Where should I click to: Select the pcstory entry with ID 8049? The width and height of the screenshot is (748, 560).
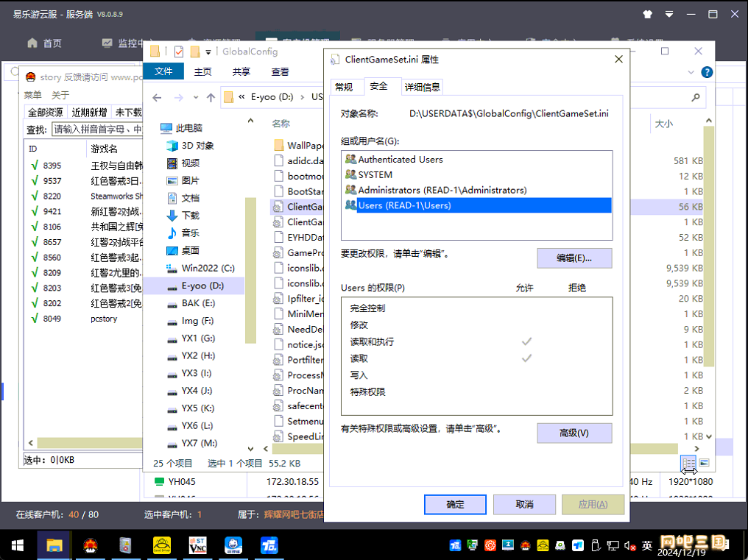[x=52, y=319]
